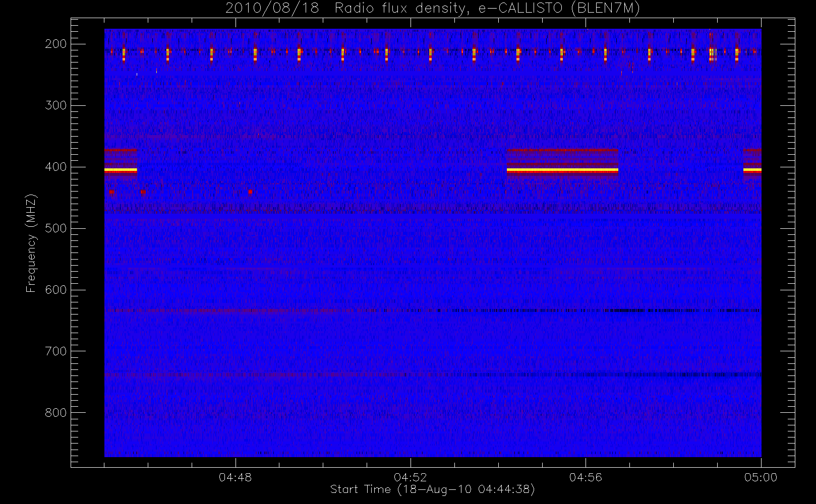The height and width of the screenshot is (504, 816).
Task: Click the yellow 400 MHz band near 05:00
Action: pos(752,170)
